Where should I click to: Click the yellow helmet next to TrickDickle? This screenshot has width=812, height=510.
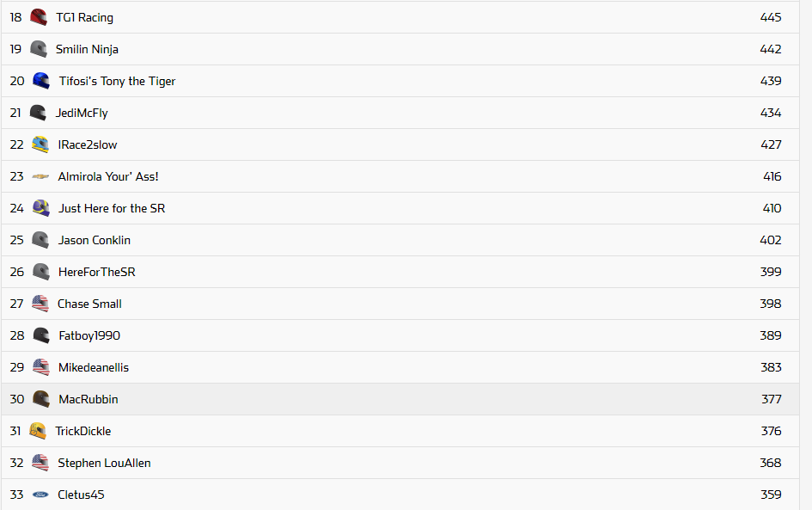click(x=38, y=431)
